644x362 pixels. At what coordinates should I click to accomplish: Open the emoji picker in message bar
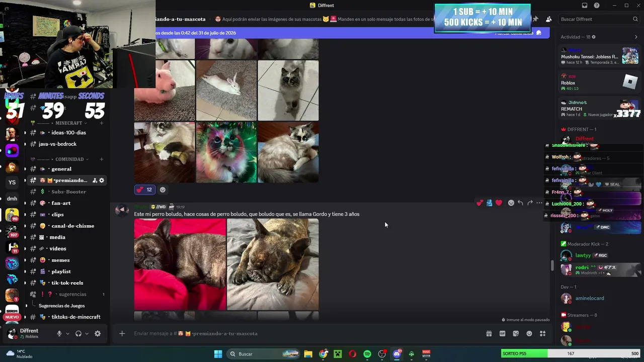(529, 333)
